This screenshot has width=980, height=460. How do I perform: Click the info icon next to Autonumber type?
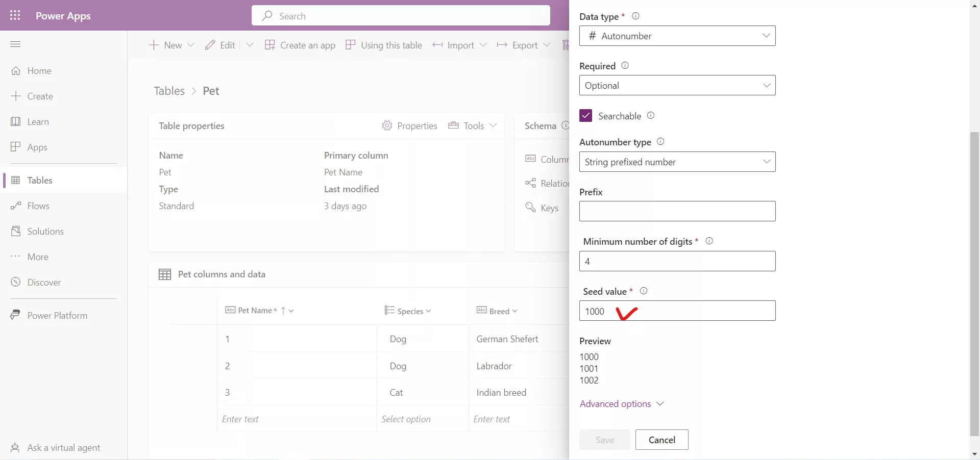(660, 142)
